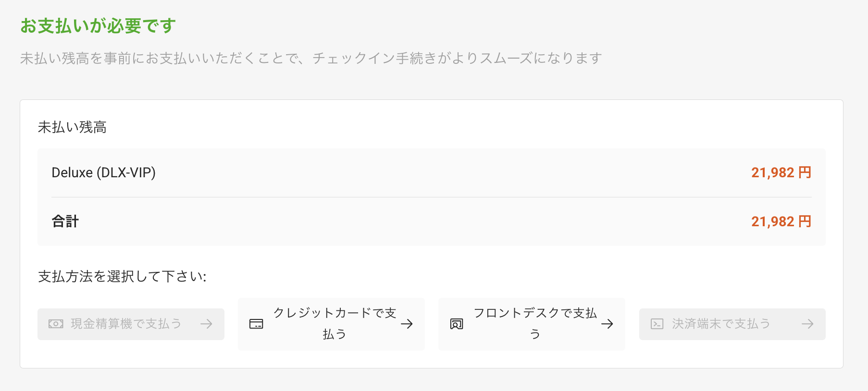Viewport: 868px width, 391px height.
Task: Choose クレジットカードで支払う payment option
Action: [x=331, y=324]
